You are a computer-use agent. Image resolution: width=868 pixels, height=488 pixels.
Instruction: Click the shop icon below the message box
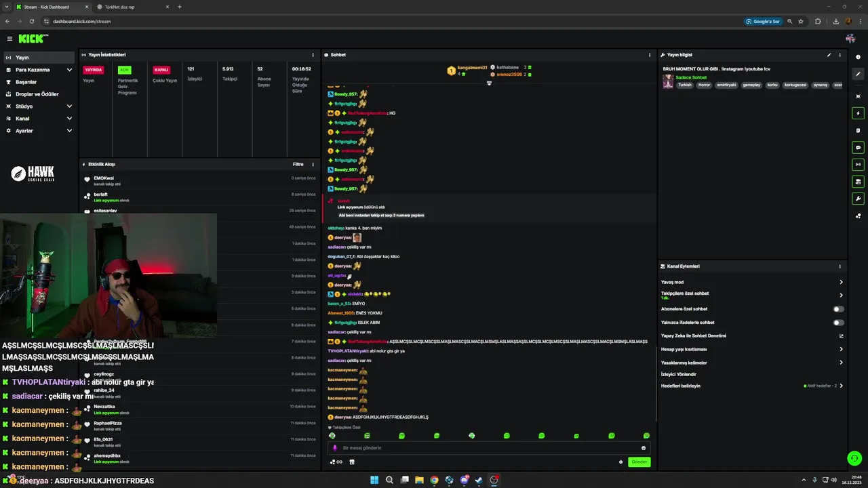(x=352, y=462)
